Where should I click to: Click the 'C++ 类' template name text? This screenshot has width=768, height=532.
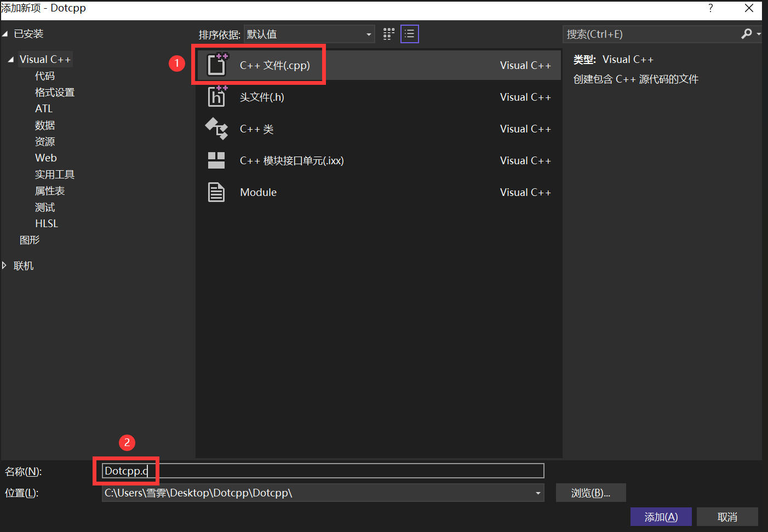click(x=257, y=129)
